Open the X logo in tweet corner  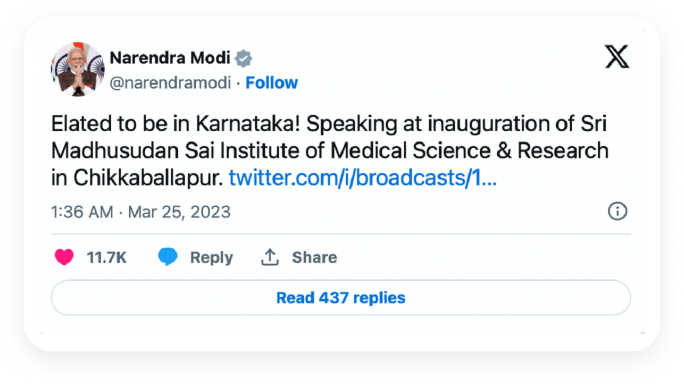click(617, 57)
